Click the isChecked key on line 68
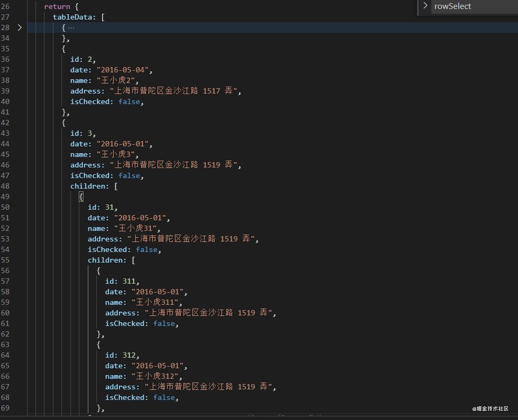This screenshot has width=518, height=420. [x=126, y=397]
